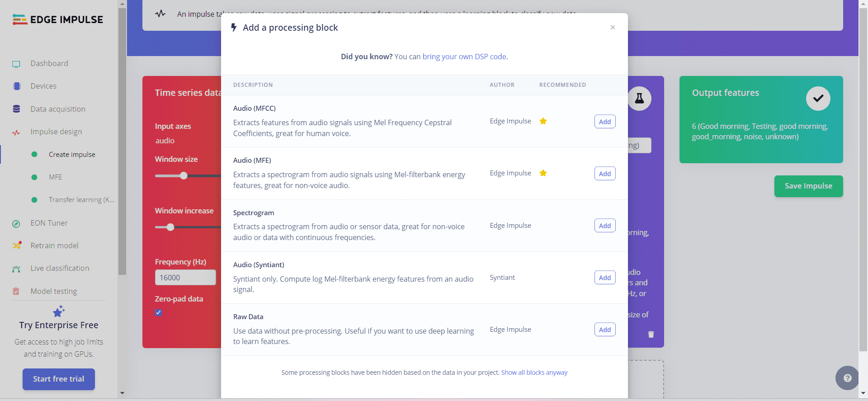The image size is (868, 401).
Task: Click the Frequency (Hz) input field
Action: (185, 278)
